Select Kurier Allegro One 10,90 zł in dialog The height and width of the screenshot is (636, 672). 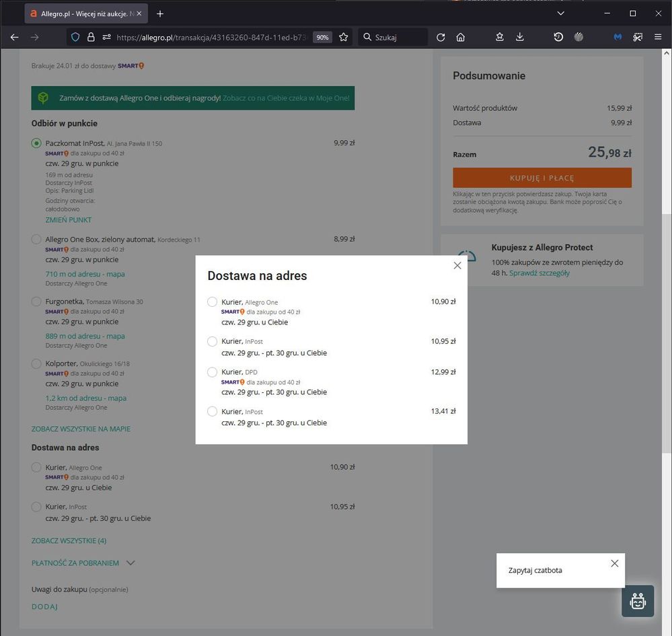coord(212,302)
